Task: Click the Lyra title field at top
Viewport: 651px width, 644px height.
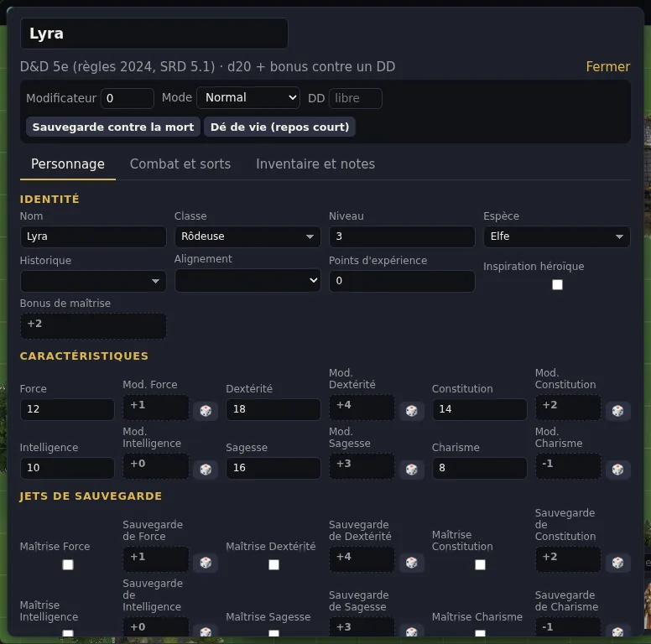Action: [x=154, y=34]
